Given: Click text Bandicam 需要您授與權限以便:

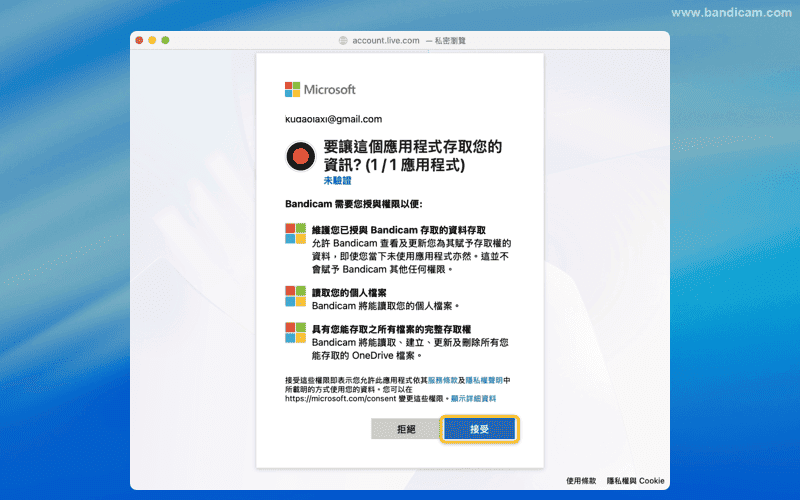Looking at the screenshot, I should pyautogui.click(x=354, y=204).
